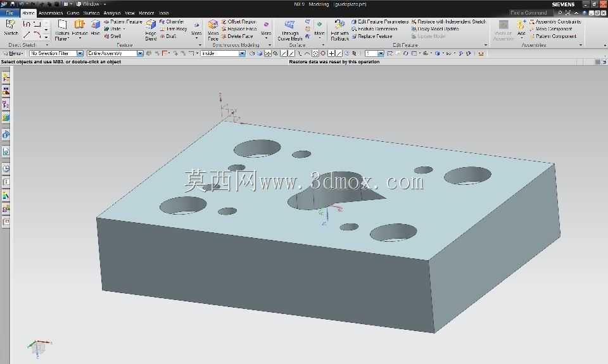This screenshot has height=364, width=608.
Task: Choose the Hole feature tool
Action: click(96, 28)
